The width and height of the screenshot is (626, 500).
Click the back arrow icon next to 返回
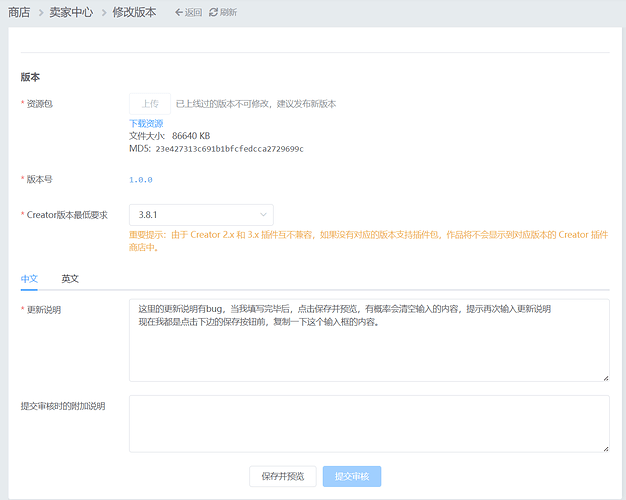click(x=179, y=12)
